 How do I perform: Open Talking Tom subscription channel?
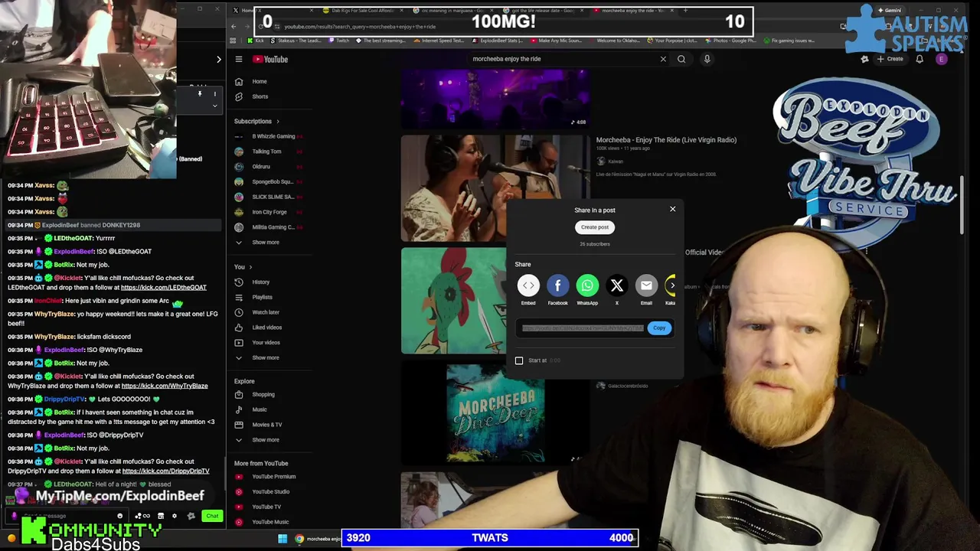pos(266,152)
